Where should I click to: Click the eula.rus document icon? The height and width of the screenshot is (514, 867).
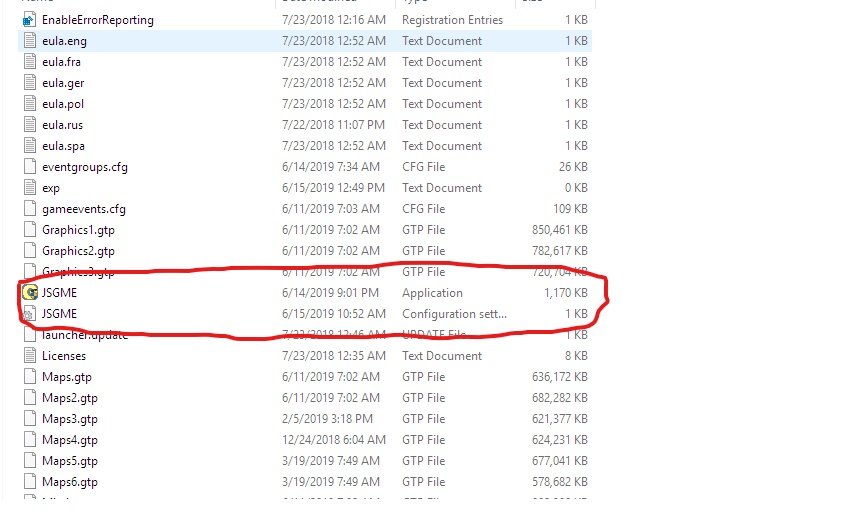click(x=29, y=125)
